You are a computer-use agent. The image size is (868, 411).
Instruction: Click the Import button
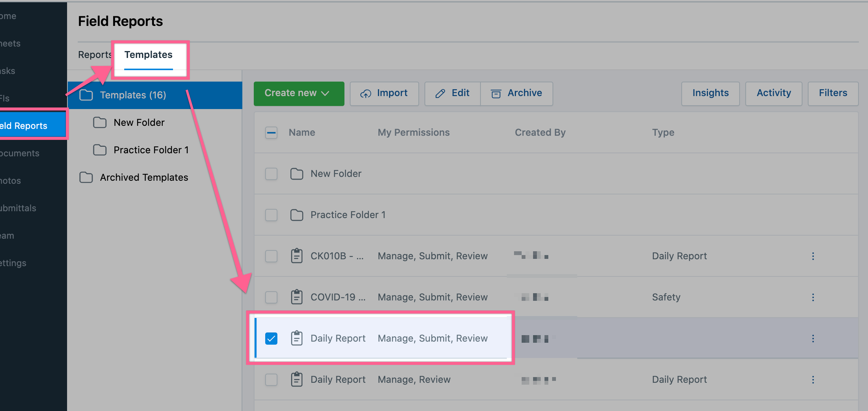click(x=384, y=93)
